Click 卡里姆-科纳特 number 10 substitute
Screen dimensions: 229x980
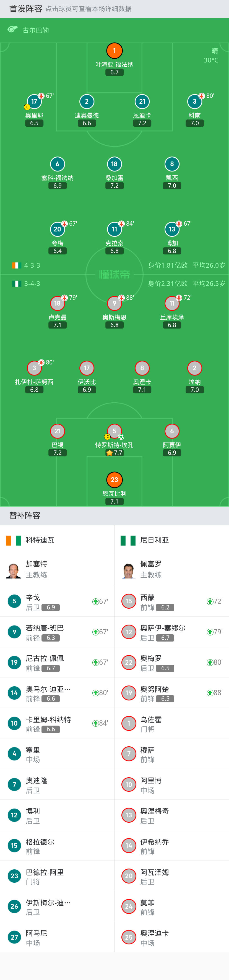pyautogui.click(x=57, y=723)
